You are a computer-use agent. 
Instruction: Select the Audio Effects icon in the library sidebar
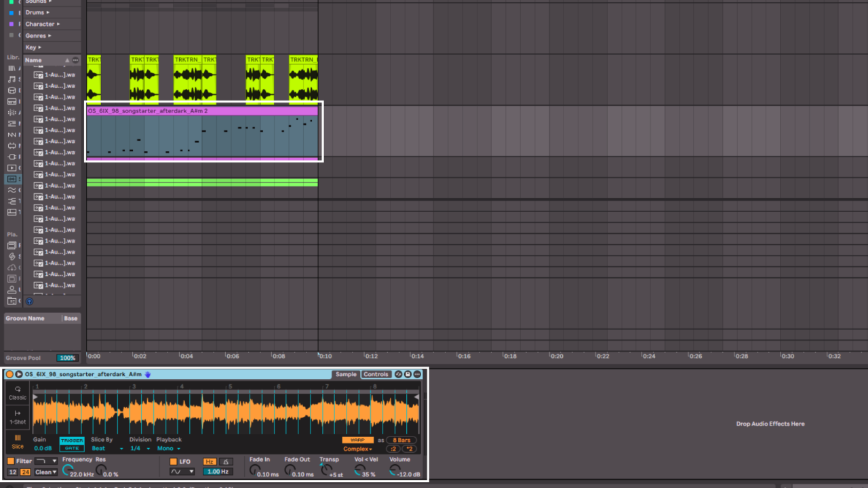pyautogui.click(x=12, y=113)
